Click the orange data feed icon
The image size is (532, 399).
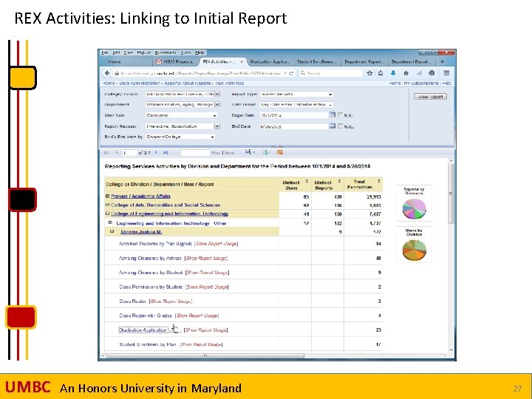point(279,152)
